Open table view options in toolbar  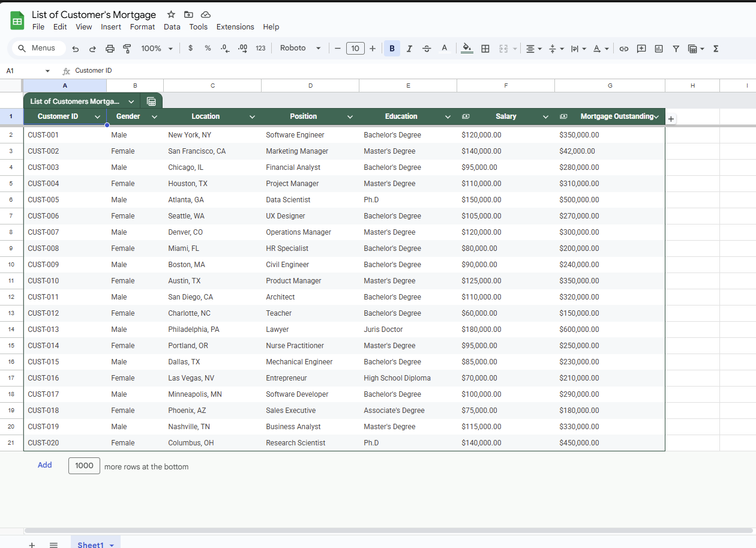[696, 49]
